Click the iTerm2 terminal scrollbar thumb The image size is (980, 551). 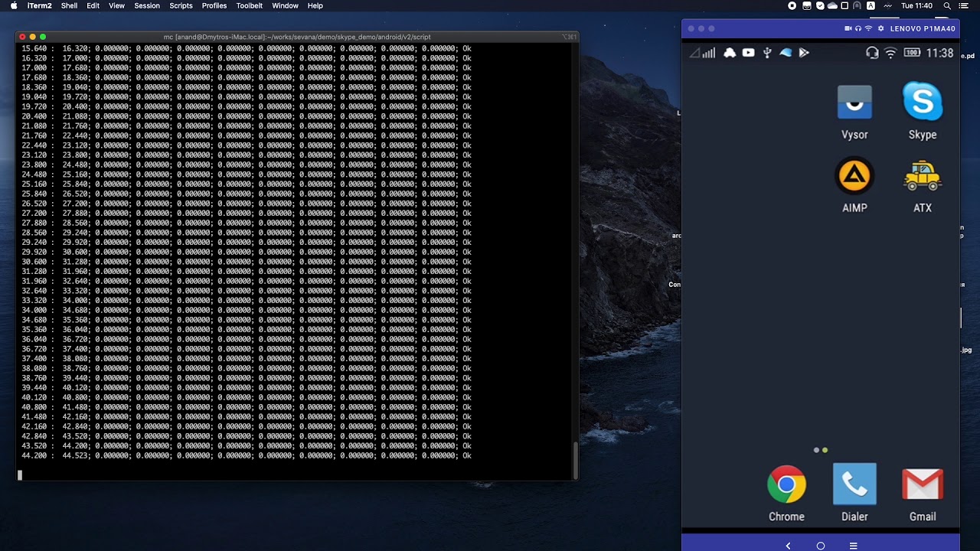coord(575,459)
